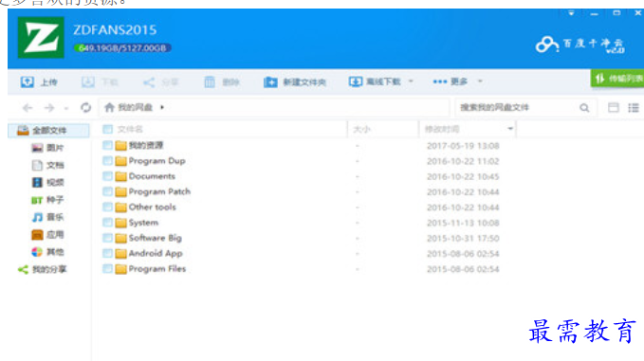Click the disabled delete toolbar icon
The height and width of the screenshot is (361, 644).
[210, 82]
